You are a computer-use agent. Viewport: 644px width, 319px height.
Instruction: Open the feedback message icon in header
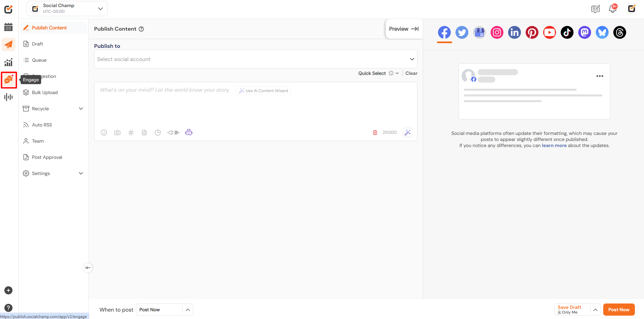click(595, 9)
